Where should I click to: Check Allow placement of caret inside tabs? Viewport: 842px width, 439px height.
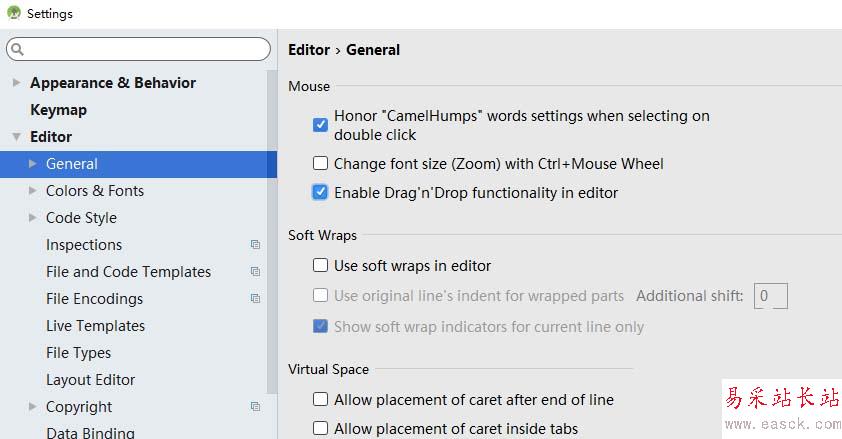coord(321,428)
